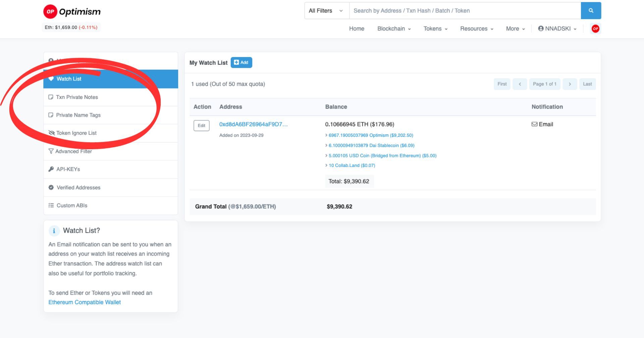This screenshot has width=644, height=338.
Task: Click the Balance column header
Action: pyautogui.click(x=336, y=107)
